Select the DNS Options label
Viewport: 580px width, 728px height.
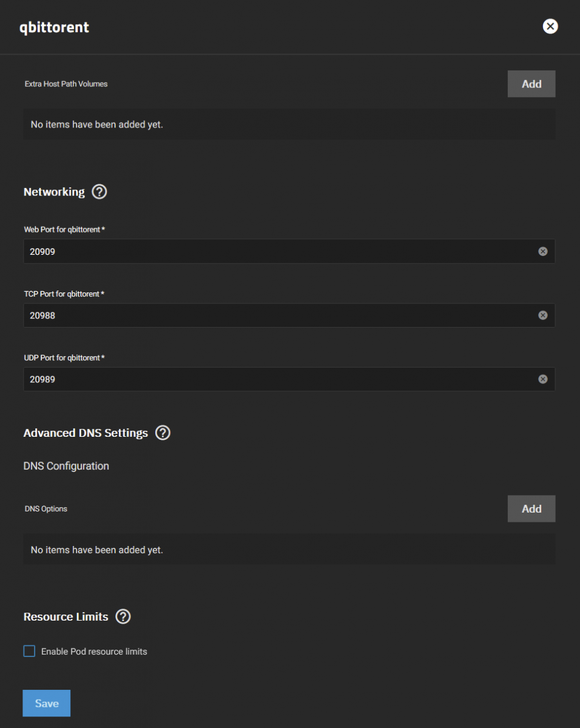tap(46, 508)
